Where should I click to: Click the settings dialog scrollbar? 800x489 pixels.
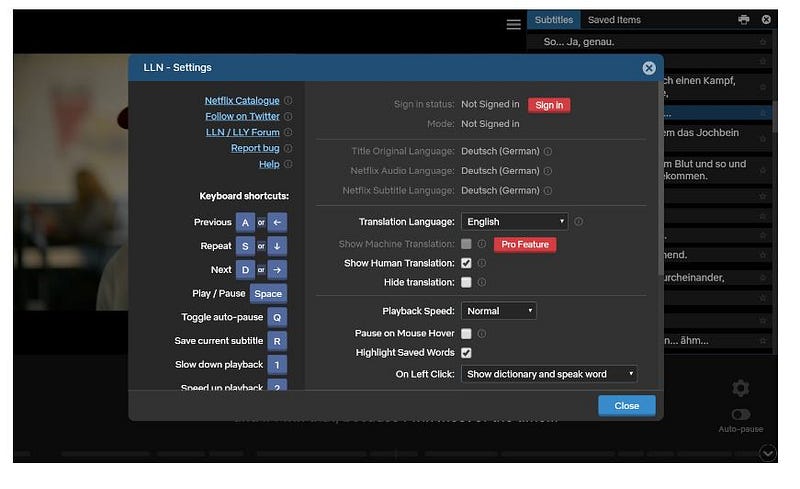pos(661,179)
